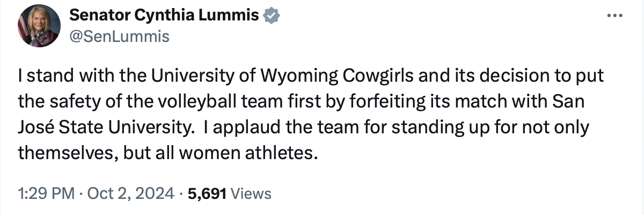
Task: Click the blue verified checkmark badge
Action: (x=272, y=17)
